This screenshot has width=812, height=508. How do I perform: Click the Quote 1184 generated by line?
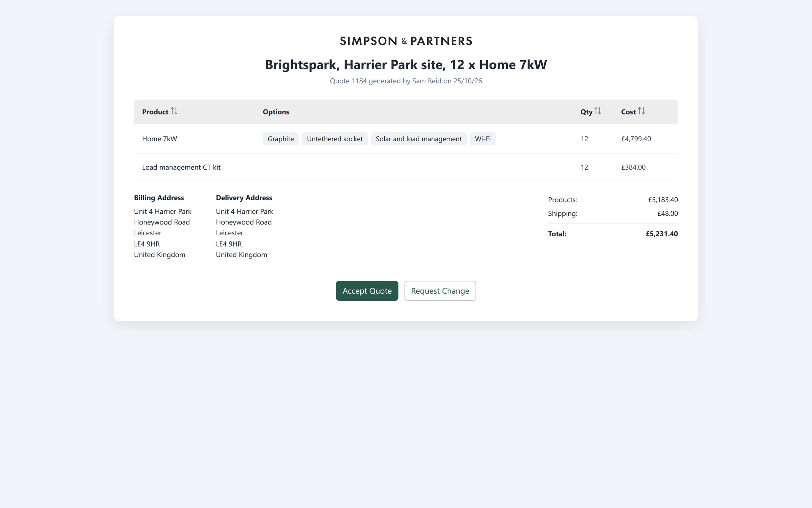[x=406, y=81]
